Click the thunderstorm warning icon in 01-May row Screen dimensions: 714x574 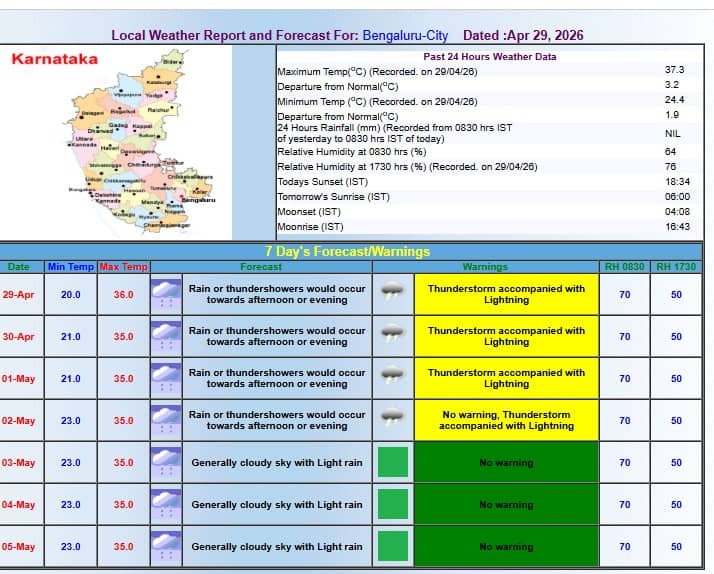(392, 378)
